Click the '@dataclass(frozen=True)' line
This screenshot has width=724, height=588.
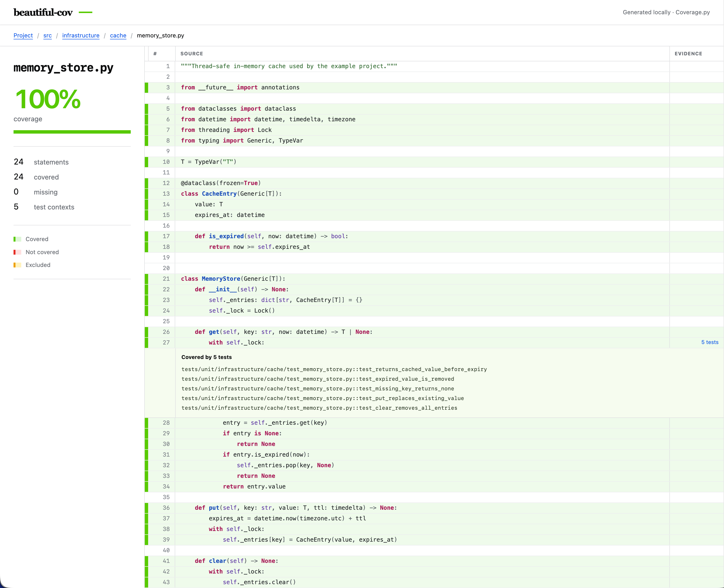(221, 183)
